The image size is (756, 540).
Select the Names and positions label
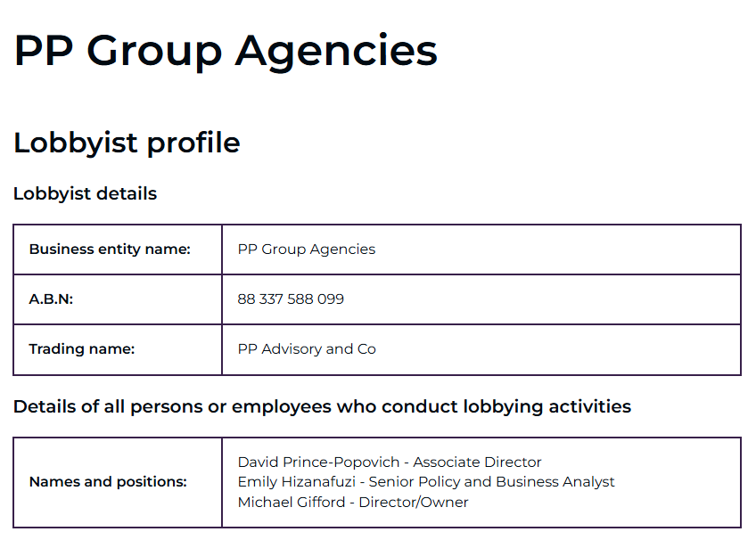[x=108, y=482]
